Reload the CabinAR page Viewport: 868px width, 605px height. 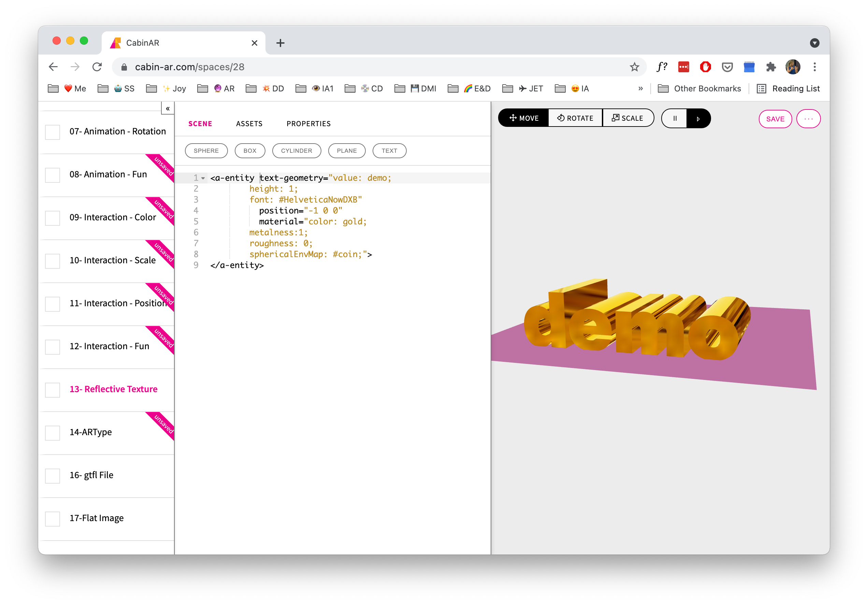(97, 67)
